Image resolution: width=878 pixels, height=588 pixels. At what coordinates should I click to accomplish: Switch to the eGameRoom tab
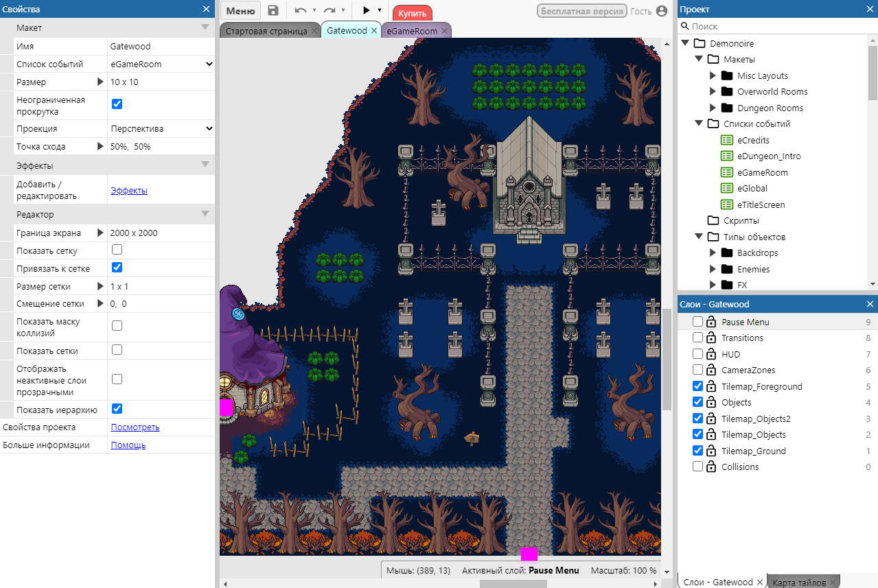pyautogui.click(x=411, y=31)
